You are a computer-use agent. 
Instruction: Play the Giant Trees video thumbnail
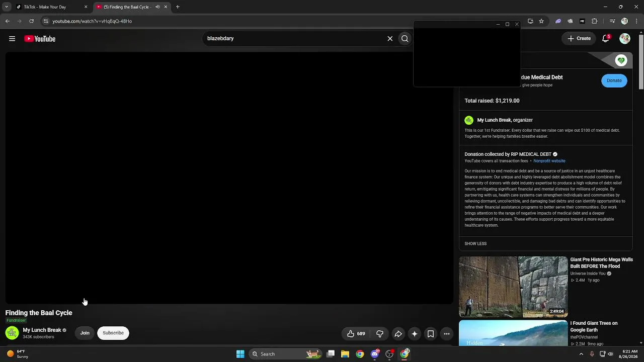513,333
